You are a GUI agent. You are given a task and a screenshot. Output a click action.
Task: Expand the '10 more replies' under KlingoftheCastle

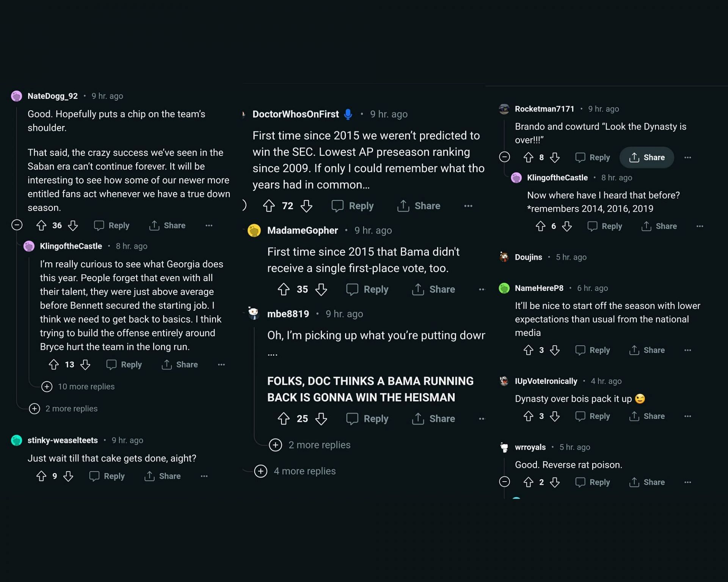77,386
